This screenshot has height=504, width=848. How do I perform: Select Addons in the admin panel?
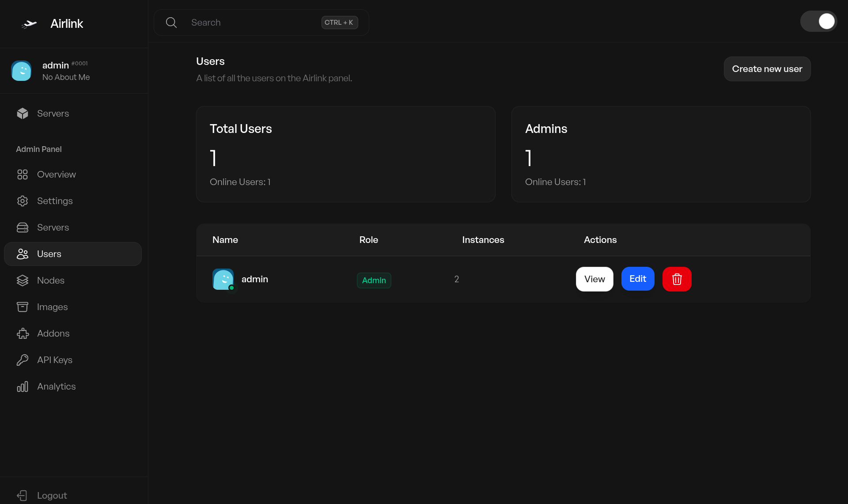pyautogui.click(x=73, y=333)
